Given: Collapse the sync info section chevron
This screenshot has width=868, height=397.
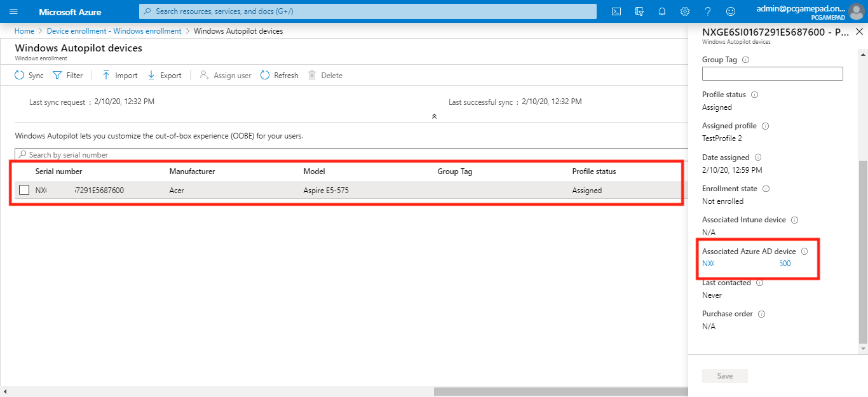Looking at the screenshot, I should click(x=434, y=116).
